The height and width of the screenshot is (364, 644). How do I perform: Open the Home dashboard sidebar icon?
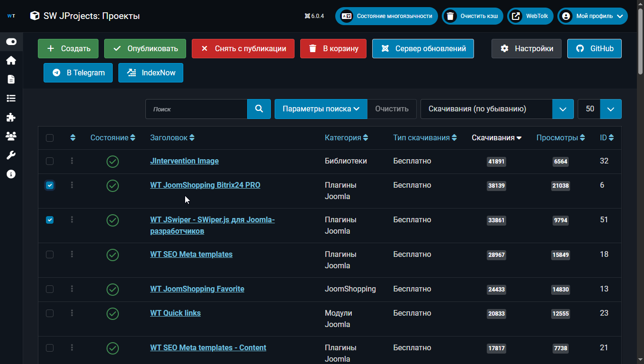pos(11,60)
